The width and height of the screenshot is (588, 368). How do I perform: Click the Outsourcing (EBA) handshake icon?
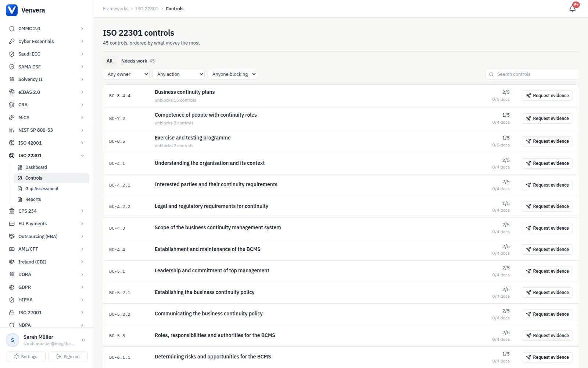(x=12, y=236)
